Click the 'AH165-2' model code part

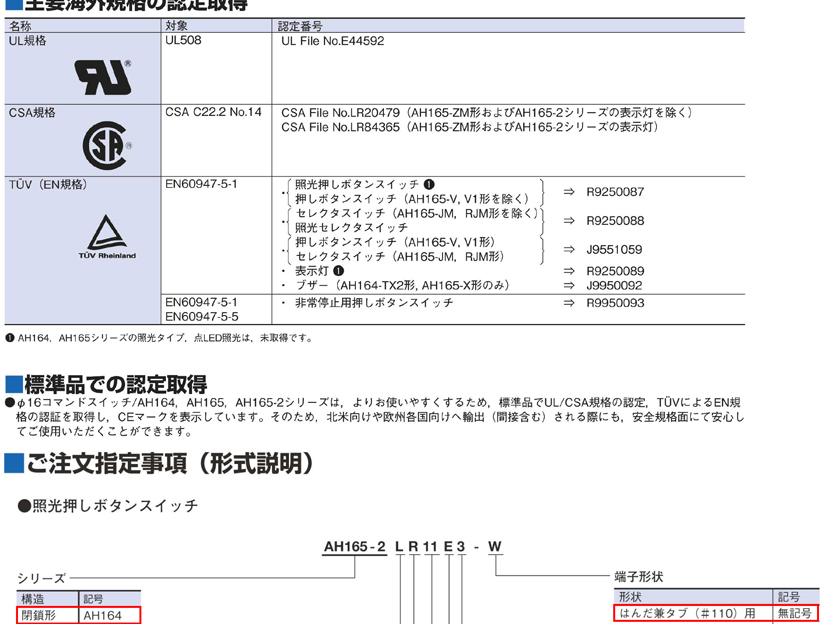coord(355,547)
